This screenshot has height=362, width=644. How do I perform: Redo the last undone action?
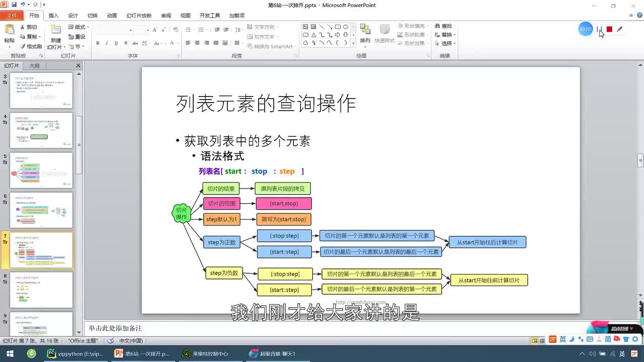pos(35,5)
